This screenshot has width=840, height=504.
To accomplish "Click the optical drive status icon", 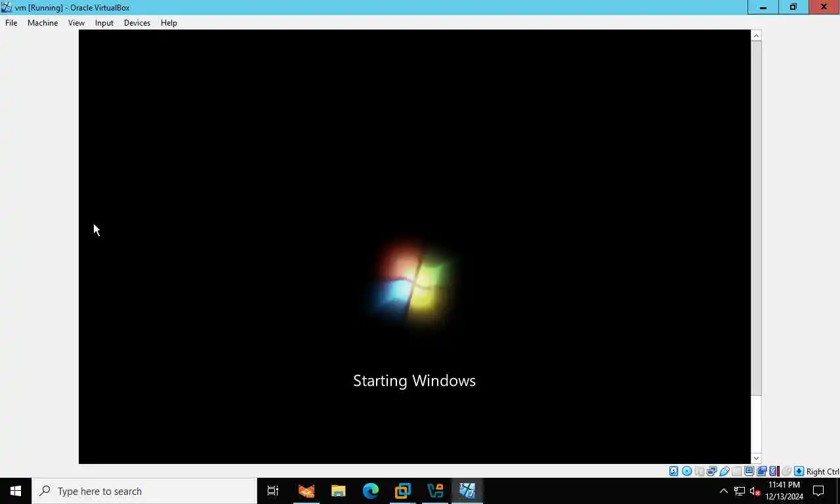I will [x=686, y=471].
